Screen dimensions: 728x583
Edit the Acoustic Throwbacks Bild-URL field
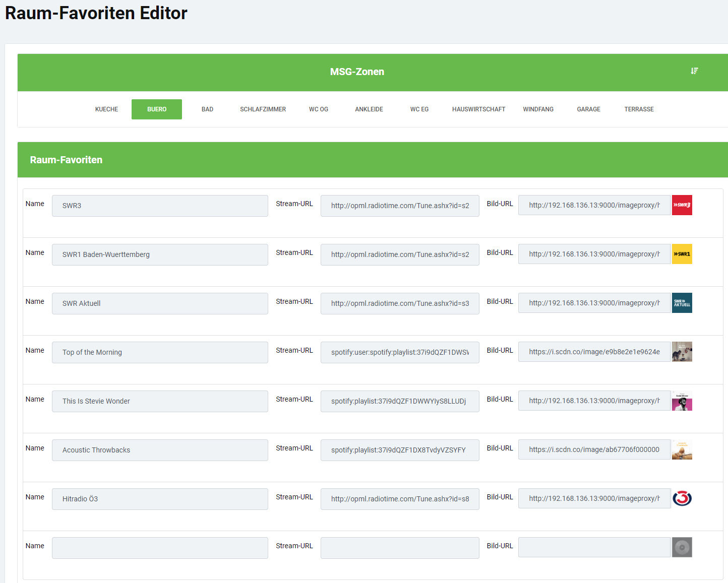tap(594, 449)
